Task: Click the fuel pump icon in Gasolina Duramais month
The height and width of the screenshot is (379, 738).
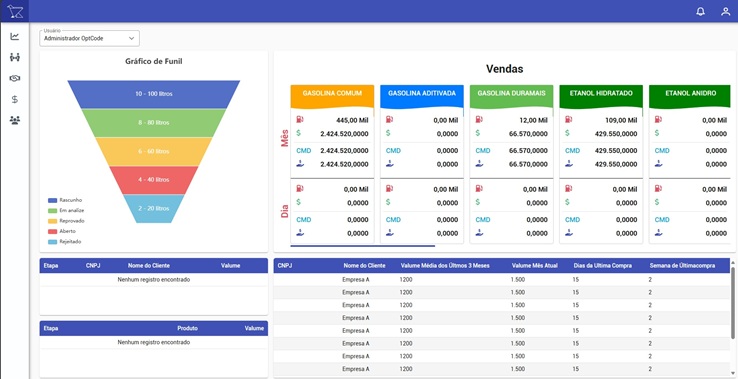Action: pyautogui.click(x=479, y=120)
